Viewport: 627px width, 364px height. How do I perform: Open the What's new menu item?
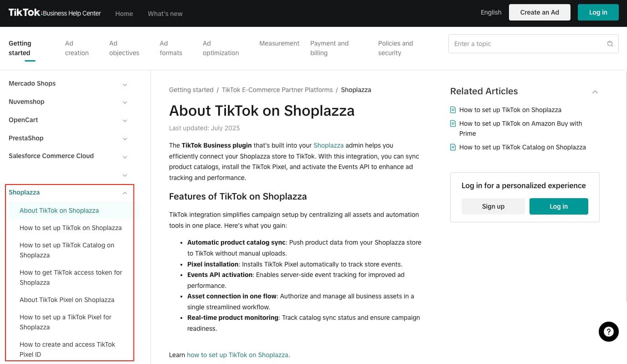(165, 14)
